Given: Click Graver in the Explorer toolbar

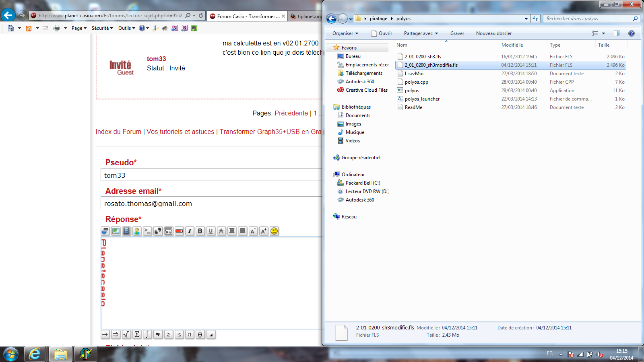Looking at the screenshot, I should [x=457, y=33].
